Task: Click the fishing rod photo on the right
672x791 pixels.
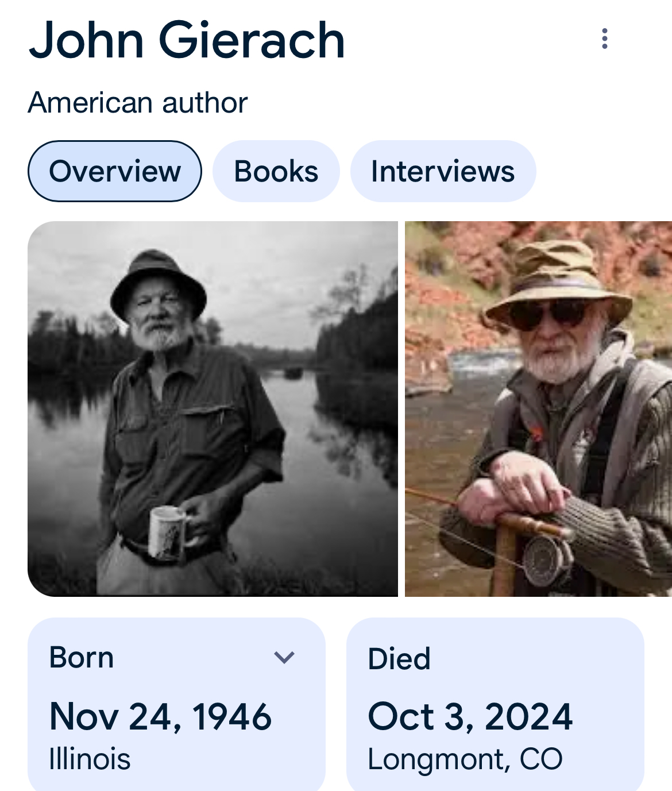Action: [x=538, y=408]
